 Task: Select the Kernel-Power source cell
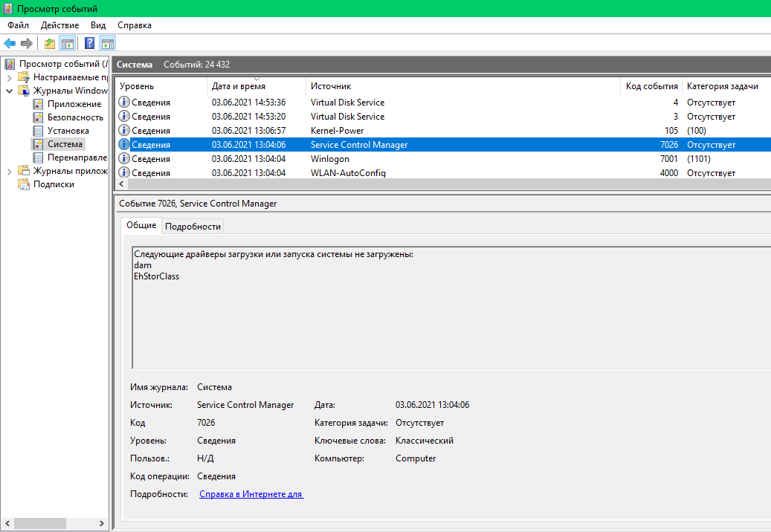click(338, 131)
